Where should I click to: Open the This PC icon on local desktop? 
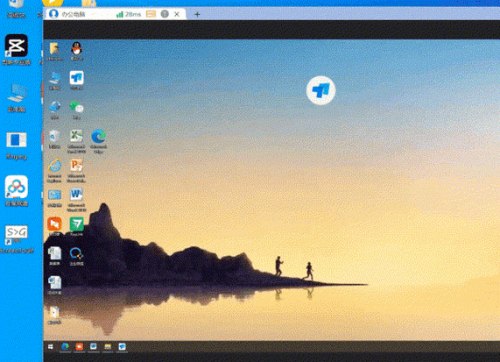pos(16,93)
